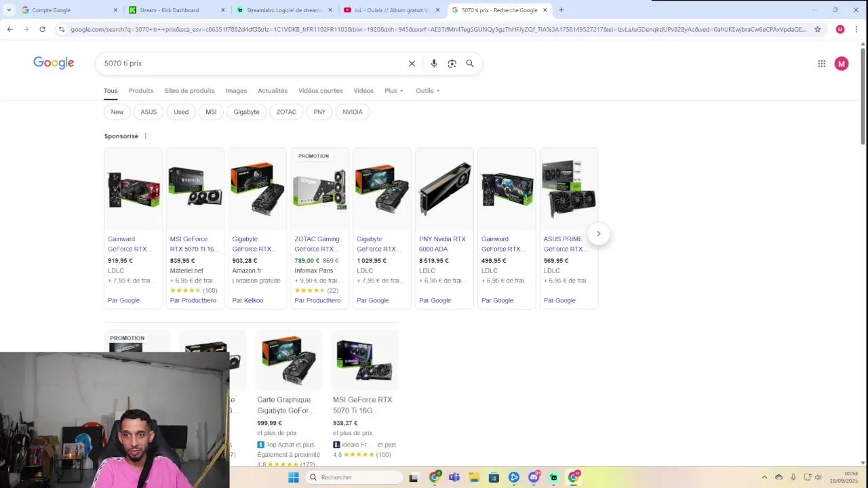Open the Chrome three-dot menu
This screenshot has width=868, height=488.
(x=856, y=29)
